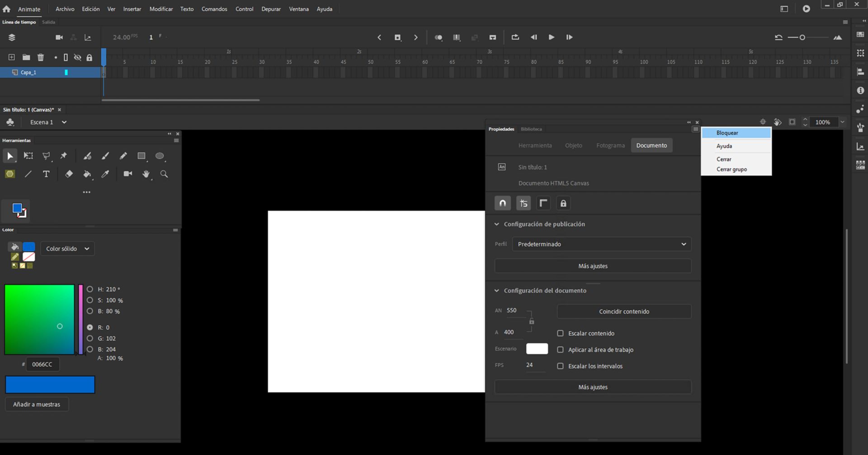Enable Escalar los intervalos checkbox
The image size is (868, 455).
pyautogui.click(x=560, y=366)
